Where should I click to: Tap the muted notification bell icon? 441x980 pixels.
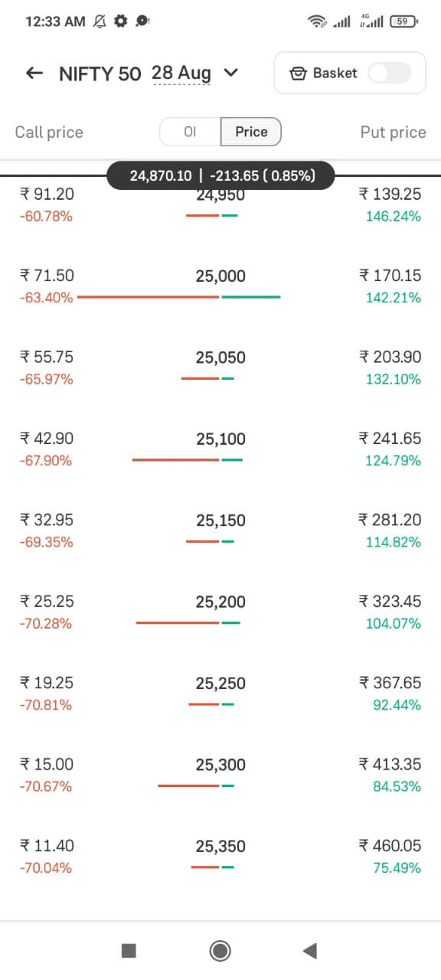coord(100,21)
